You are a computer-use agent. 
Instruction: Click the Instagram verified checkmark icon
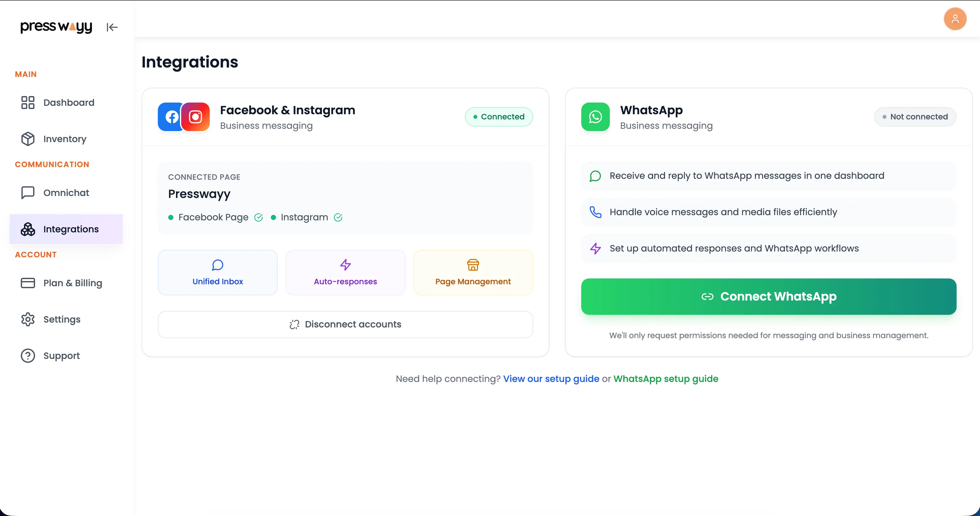click(338, 217)
